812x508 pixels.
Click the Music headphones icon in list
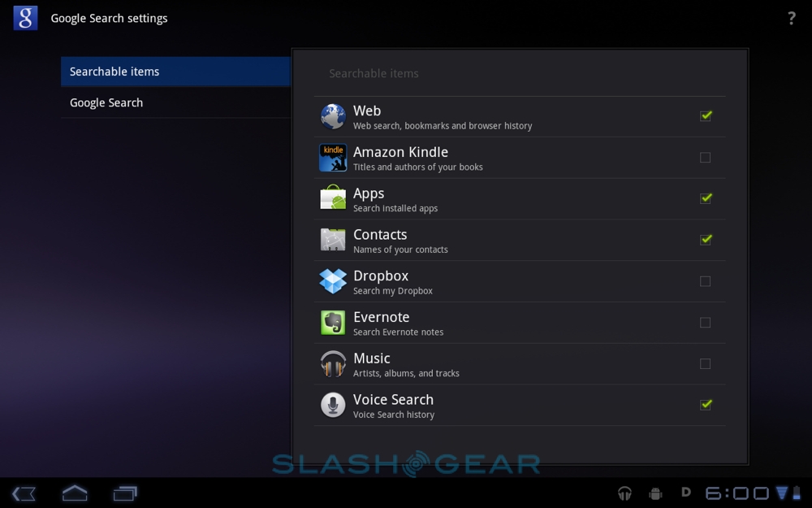click(x=333, y=364)
